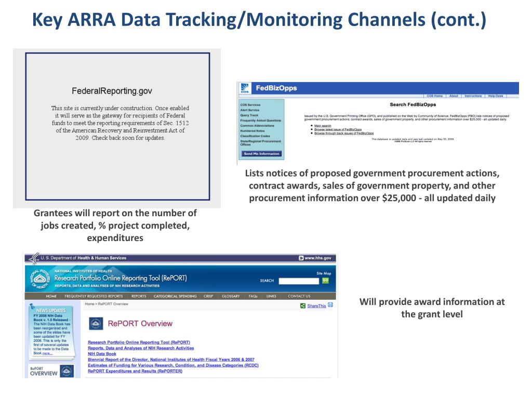This screenshot has height=399, width=532.
Task: Click the NEWS UPDATES heading
Action: coord(51,311)
